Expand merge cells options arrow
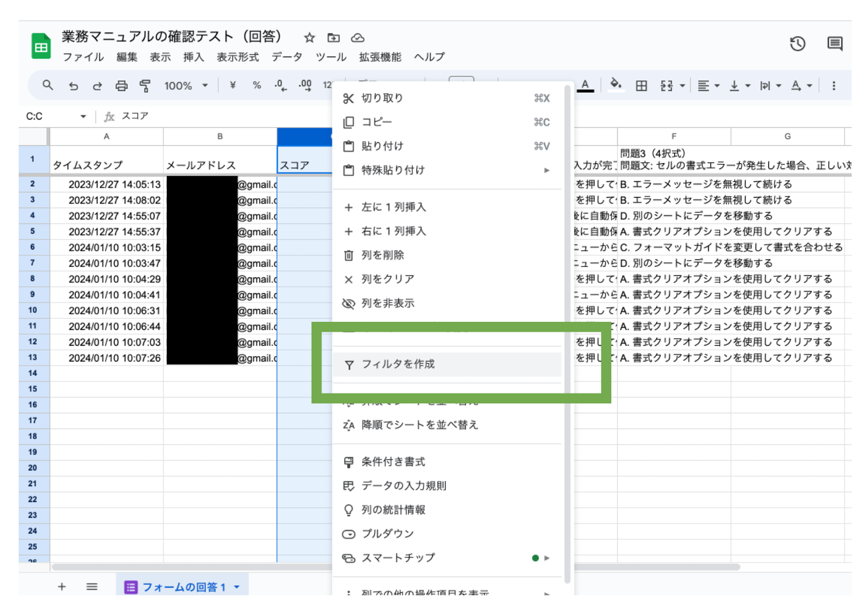 pyautogui.click(x=682, y=86)
